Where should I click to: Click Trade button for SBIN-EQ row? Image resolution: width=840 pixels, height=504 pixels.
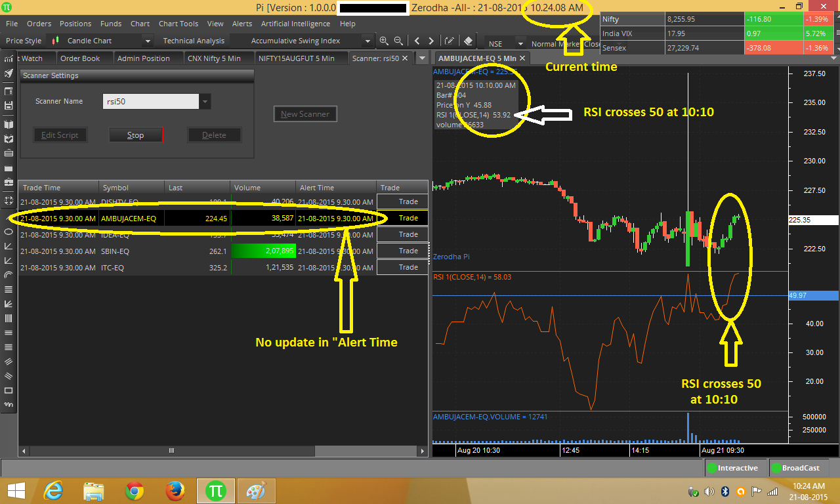coord(402,251)
